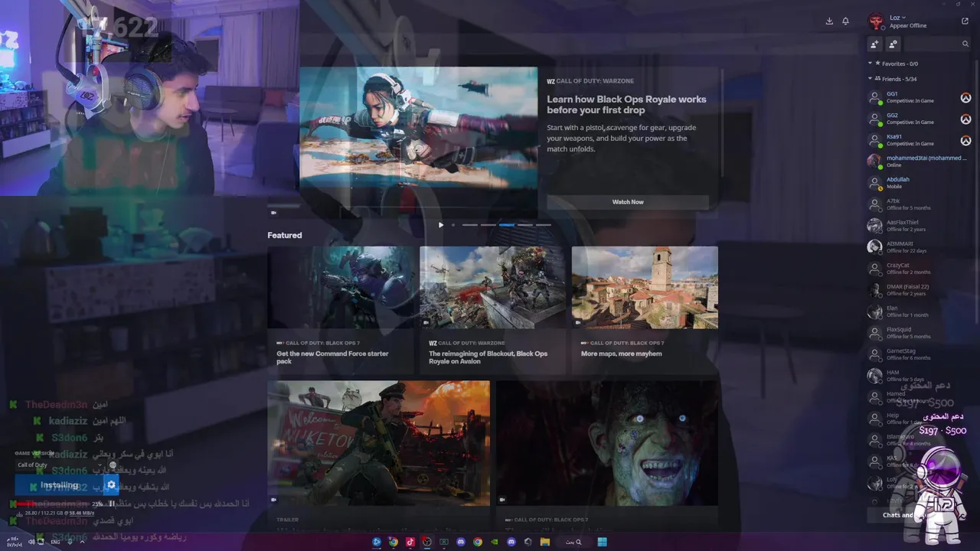Click Overwatch icon beside GG2
This screenshot has width=980, height=551.
pyautogui.click(x=965, y=119)
